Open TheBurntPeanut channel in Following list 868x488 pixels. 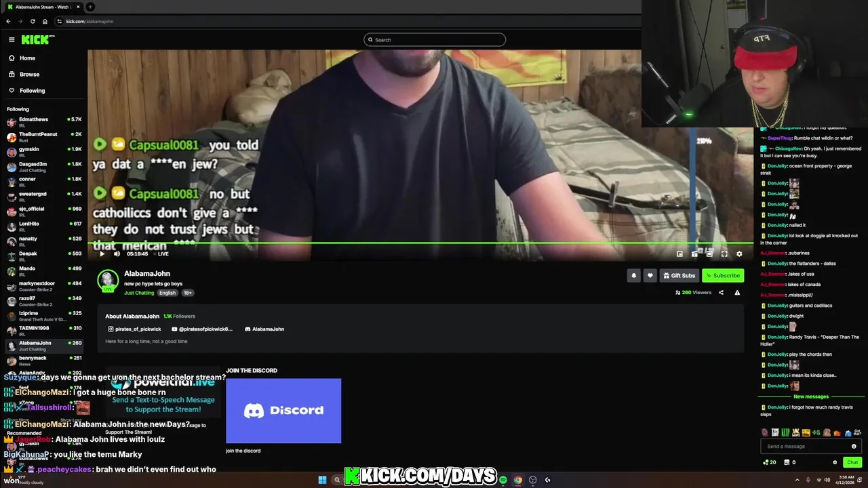(43, 137)
